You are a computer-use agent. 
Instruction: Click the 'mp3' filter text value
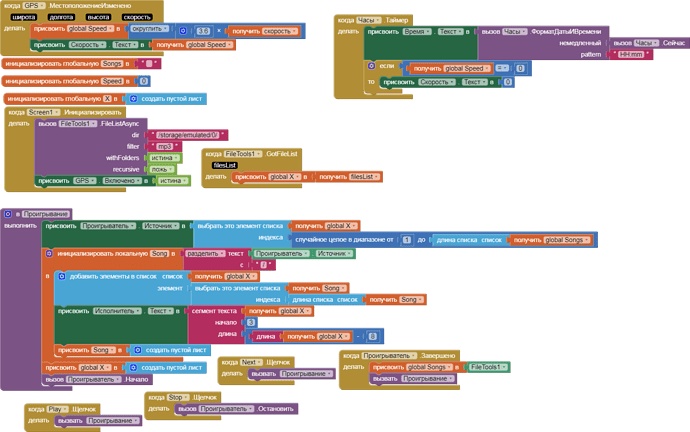tap(165, 146)
